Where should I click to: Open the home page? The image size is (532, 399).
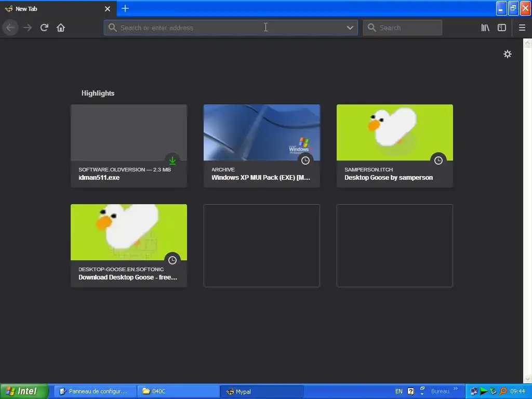pos(61,28)
